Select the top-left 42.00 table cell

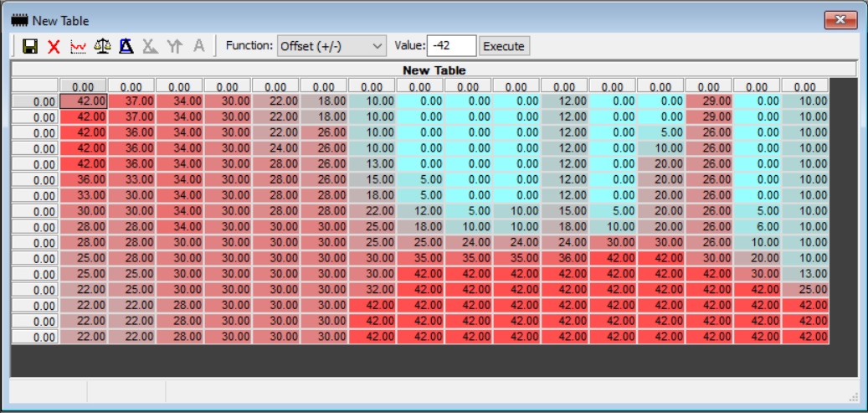pos(82,101)
